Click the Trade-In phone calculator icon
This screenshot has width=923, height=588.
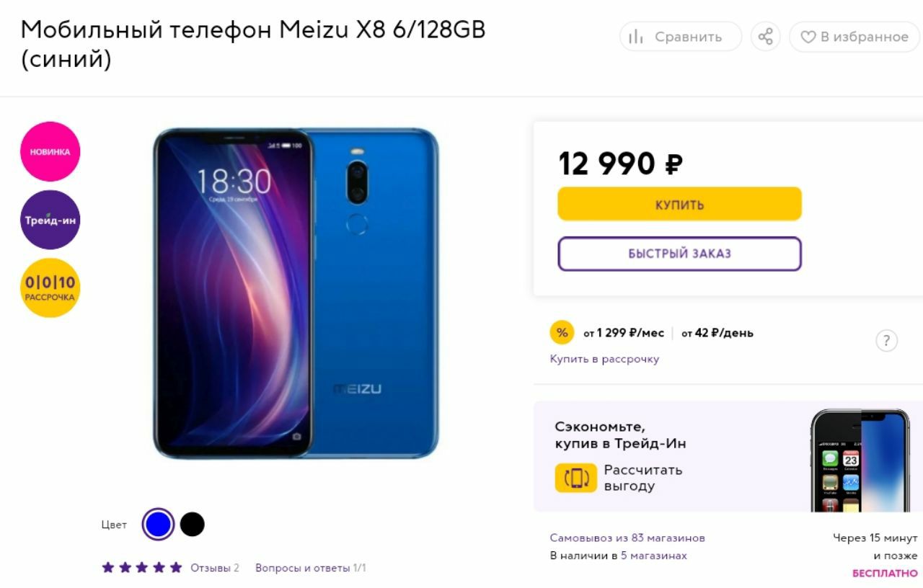click(x=576, y=478)
